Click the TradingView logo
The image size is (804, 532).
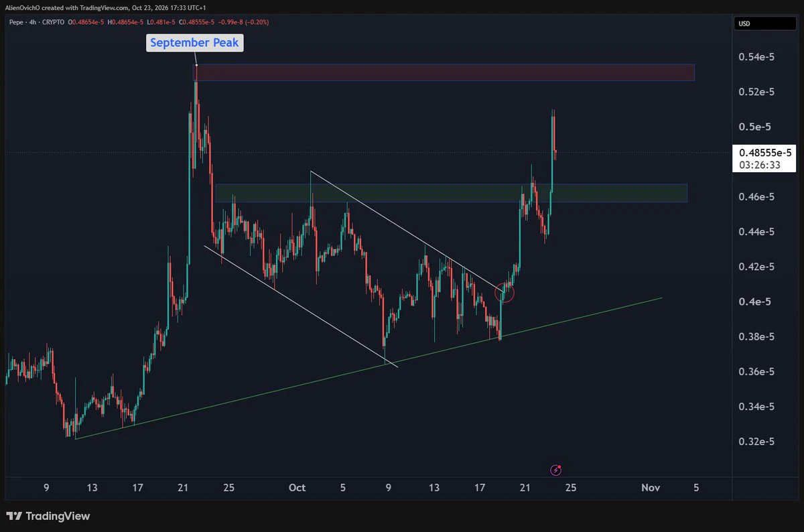click(x=48, y=517)
